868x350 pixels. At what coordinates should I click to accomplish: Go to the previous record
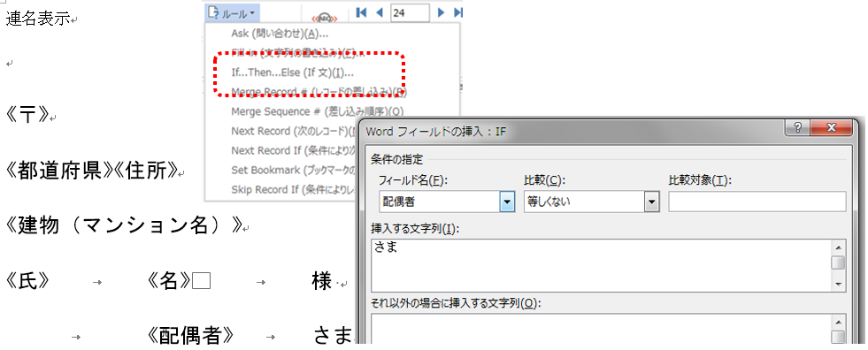coord(380,12)
